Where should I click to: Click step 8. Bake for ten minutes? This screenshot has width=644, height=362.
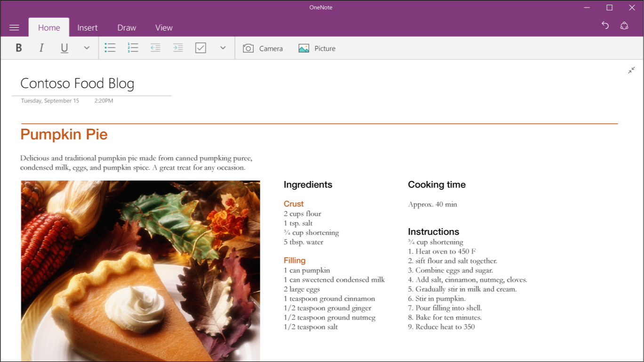[445, 318]
